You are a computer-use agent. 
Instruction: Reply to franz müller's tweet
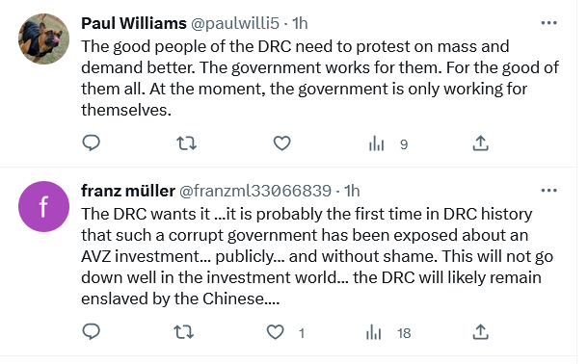[92, 332]
